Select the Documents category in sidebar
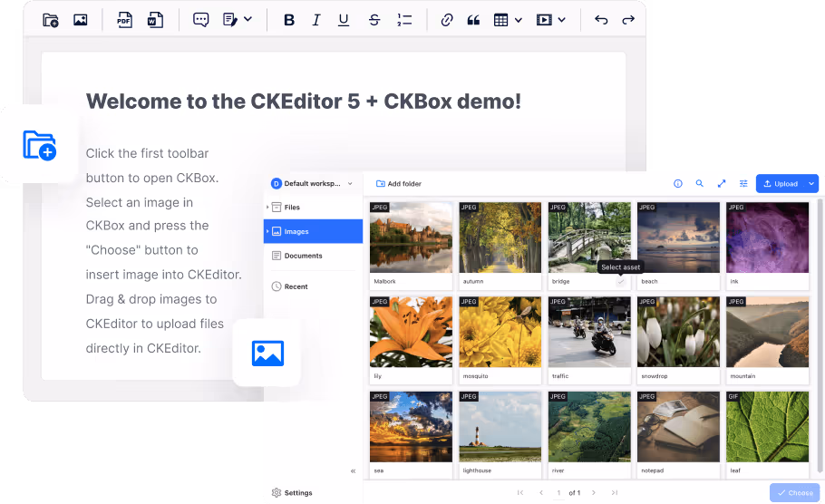The width and height of the screenshot is (825, 504). point(303,256)
